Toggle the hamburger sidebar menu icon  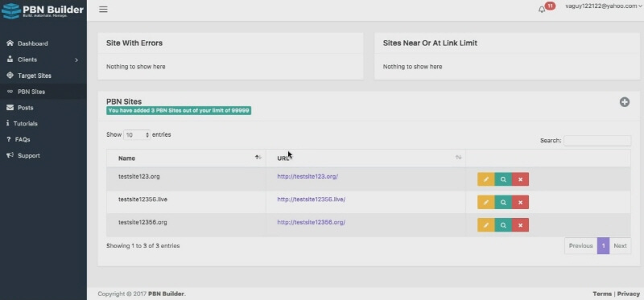click(103, 9)
